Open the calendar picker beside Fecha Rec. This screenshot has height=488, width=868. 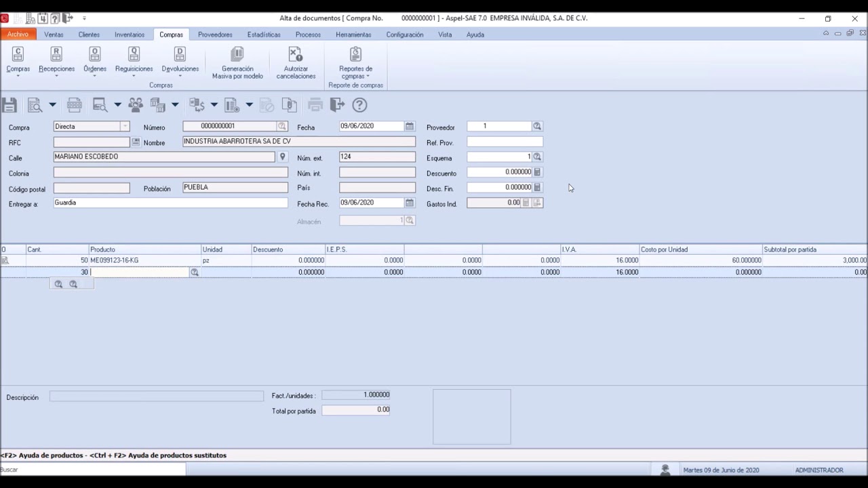tap(410, 203)
